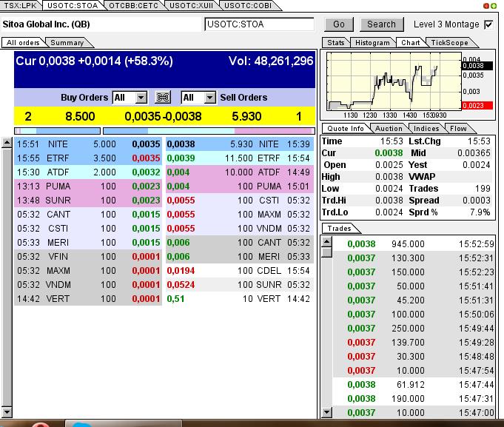Viewport: 504px width, 427px height.
Task: Click the USOTC:STOA symbol input field
Action: [259, 24]
